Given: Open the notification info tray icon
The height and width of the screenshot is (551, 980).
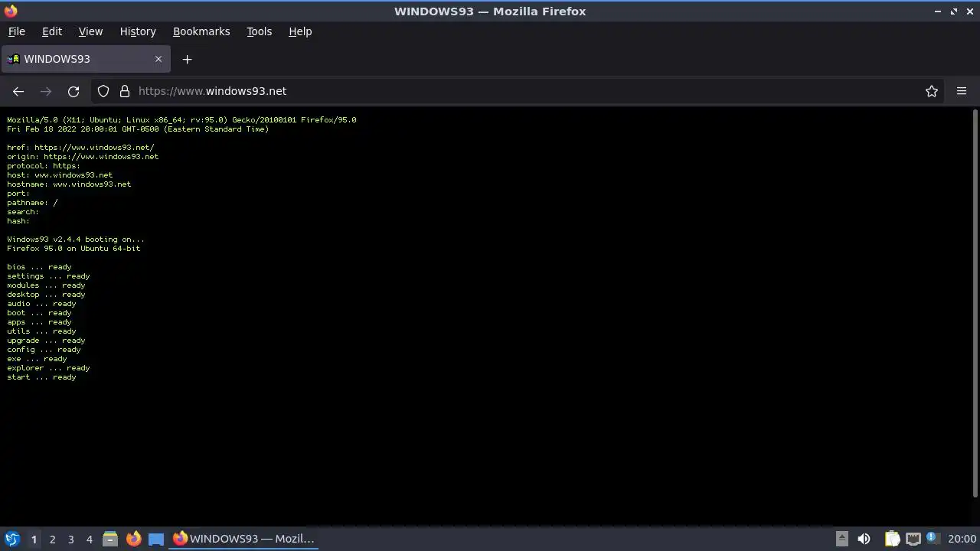Looking at the screenshot, I should pos(933,538).
